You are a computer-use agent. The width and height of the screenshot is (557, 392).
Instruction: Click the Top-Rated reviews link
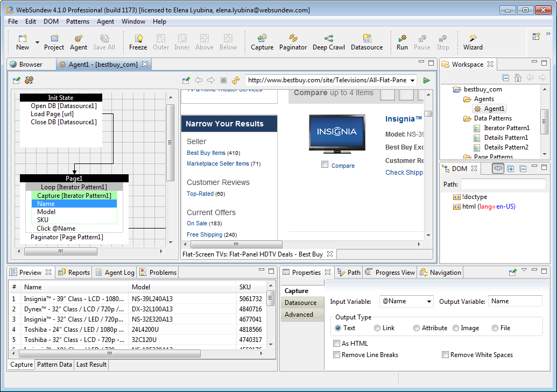pyautogui.click(x=200, y=194)
